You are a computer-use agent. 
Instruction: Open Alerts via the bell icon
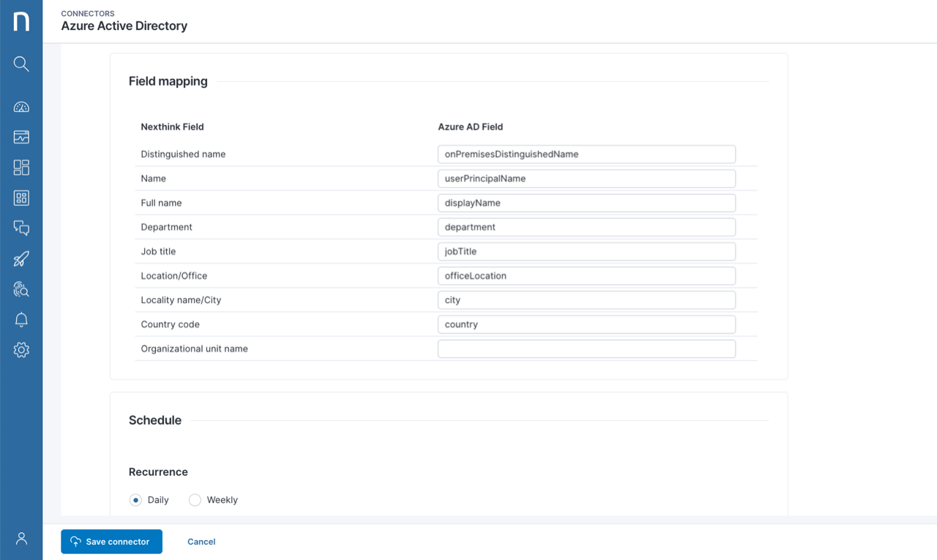(x=21, y=319)
